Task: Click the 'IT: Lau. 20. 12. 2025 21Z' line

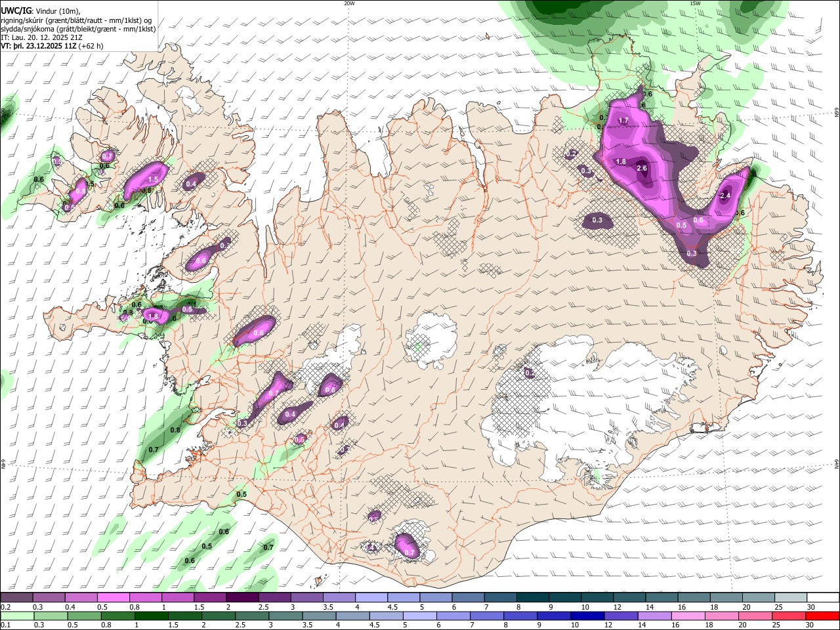Action: click(41, 37)
